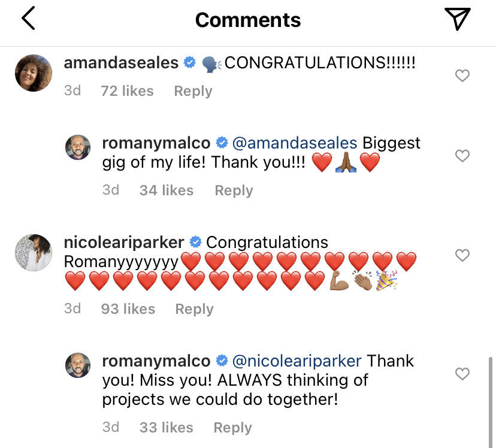Like romanymalco's reply to amandaseales
The width and height of the screenshot is (496, 448).
pos(462,156)
